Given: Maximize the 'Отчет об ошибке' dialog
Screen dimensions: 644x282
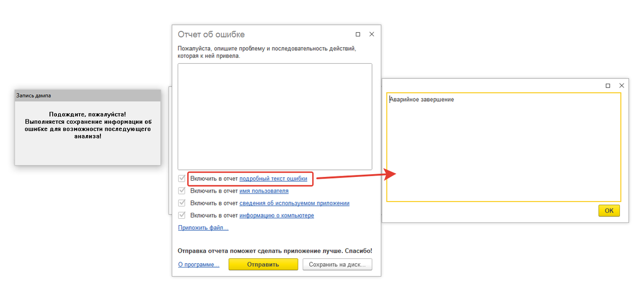Looking at the screenshot, I should pyautogui.click(x=358, y=34).
